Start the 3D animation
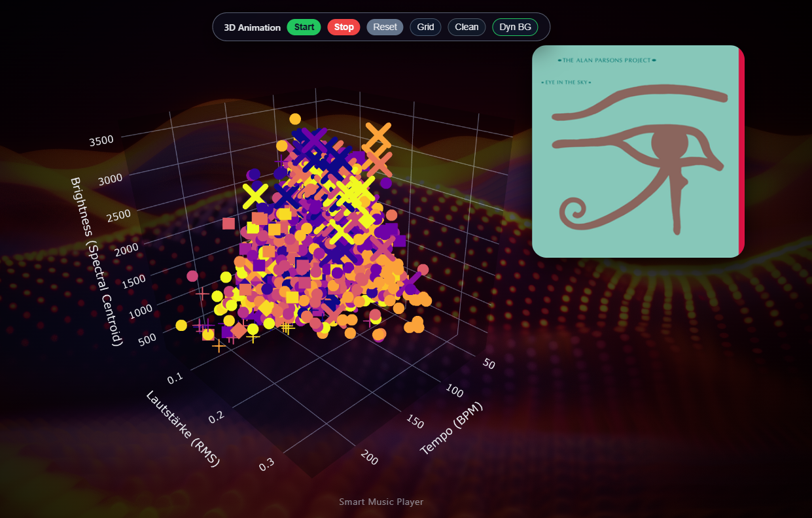This screenshot has height=518, width=812. tap(304, 27)
